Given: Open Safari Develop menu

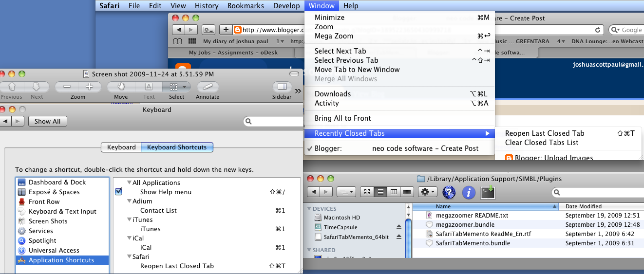Looking at the screenshot, I should [x=286, y=6].
